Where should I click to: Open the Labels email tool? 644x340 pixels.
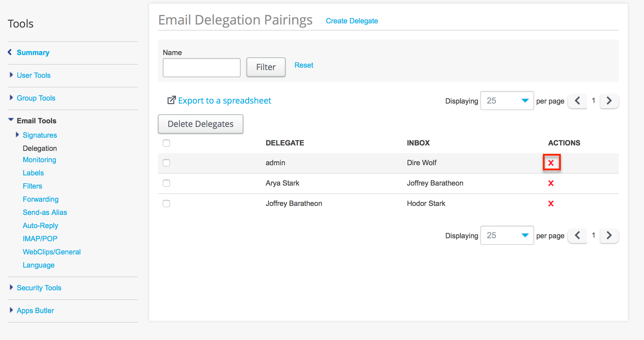[33, 173]
